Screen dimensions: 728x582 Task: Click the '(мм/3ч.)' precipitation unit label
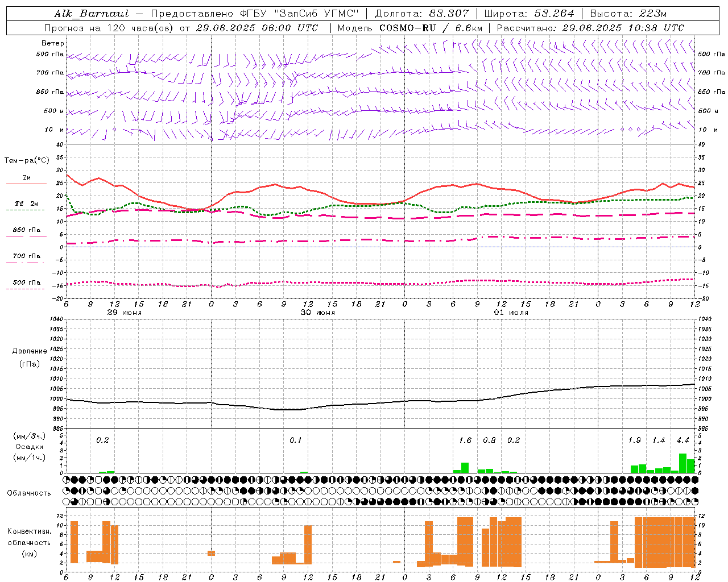point(30,436)
